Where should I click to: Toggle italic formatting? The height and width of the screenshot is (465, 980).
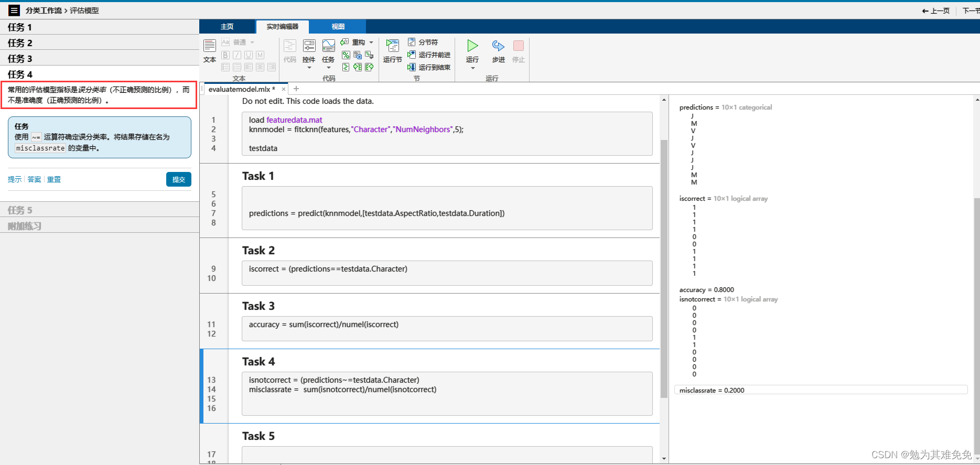coord(237,55)
